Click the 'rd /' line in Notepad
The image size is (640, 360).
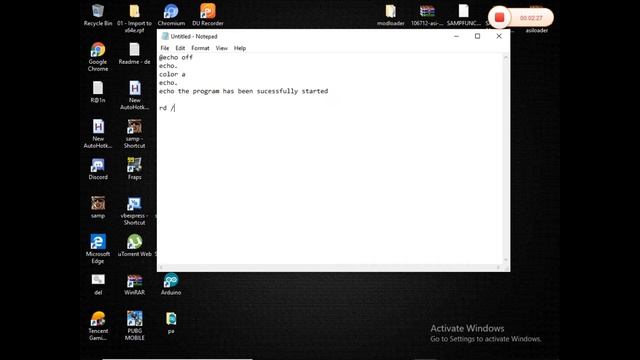coord(167,108)
